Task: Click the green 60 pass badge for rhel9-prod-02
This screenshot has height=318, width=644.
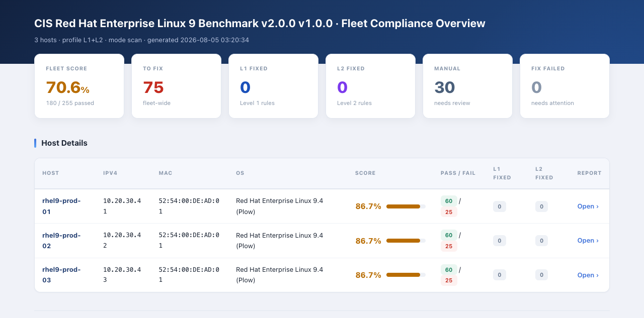Action: tap(449, 235)
